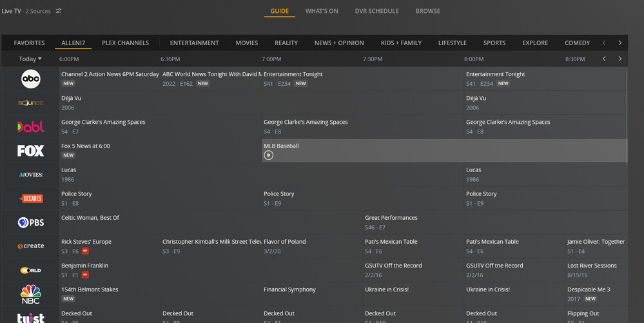644x323 pixels.
Task: Click the record icon under MLB Baseball
Action: coord(269,155)
